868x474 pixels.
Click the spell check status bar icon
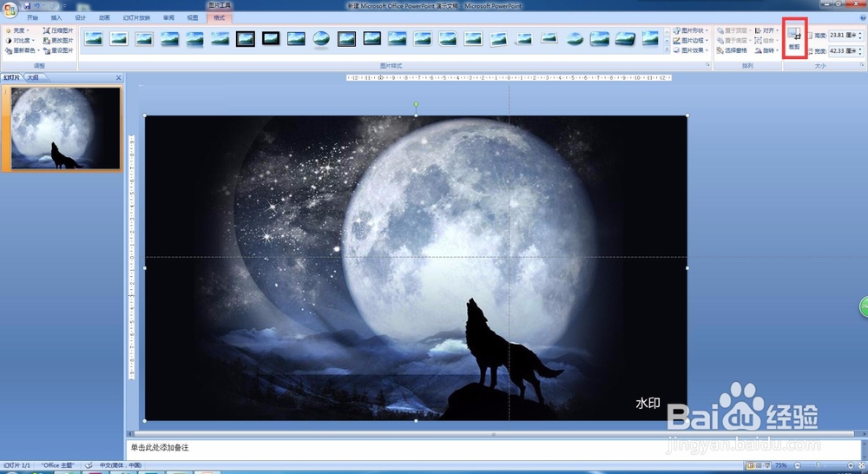[89, 465]
